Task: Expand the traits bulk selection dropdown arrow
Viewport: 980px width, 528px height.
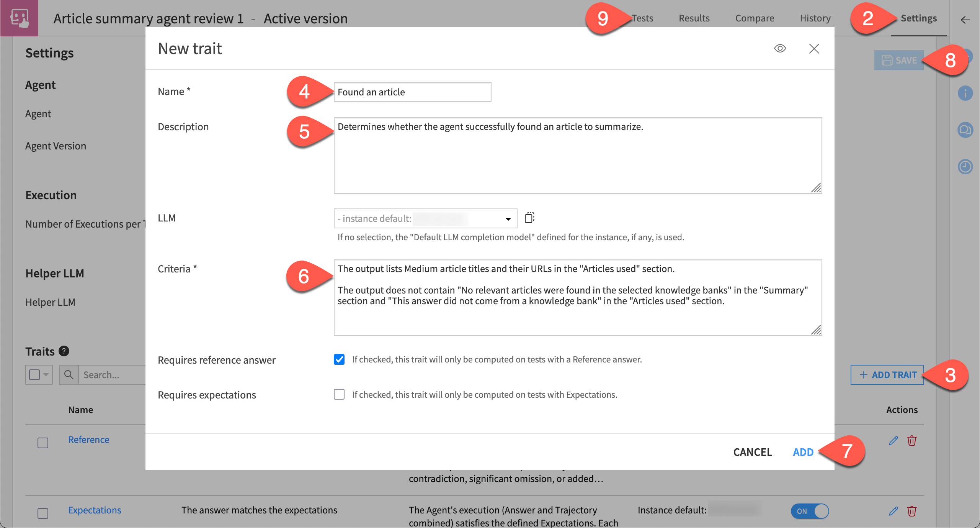Action: [x=46, y=374]
